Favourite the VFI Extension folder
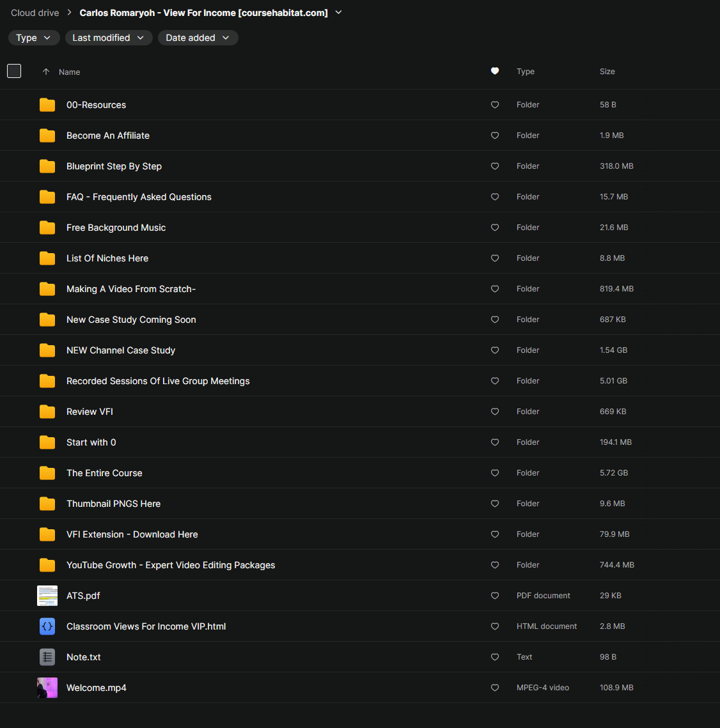This screenshot has height=728, width=720. [495, 534]
